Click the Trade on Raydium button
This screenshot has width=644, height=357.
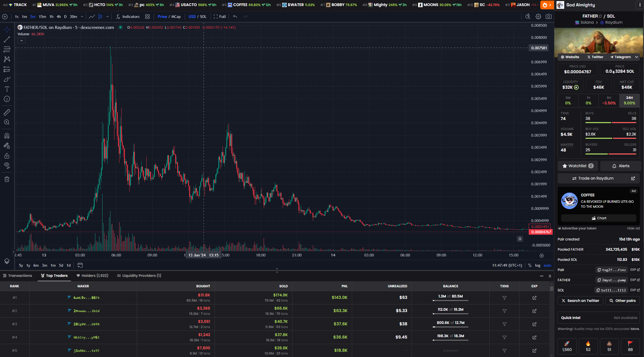click(x=593, y=178)
